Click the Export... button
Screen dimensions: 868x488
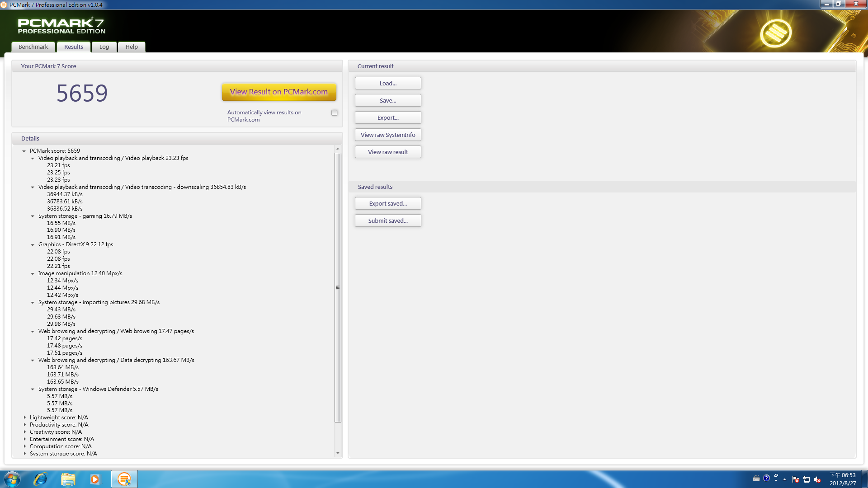pyautogui.click(x=388, y=117)
